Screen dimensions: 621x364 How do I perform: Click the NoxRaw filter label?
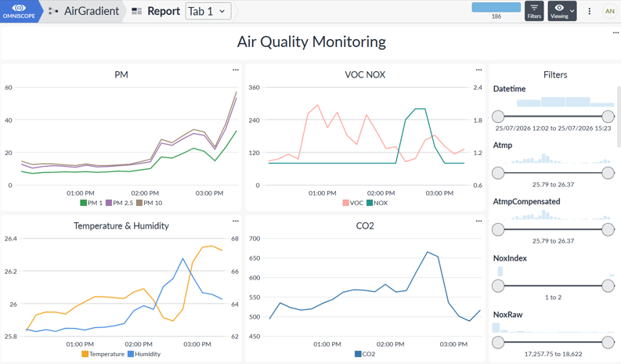click(x=507, y=315)
